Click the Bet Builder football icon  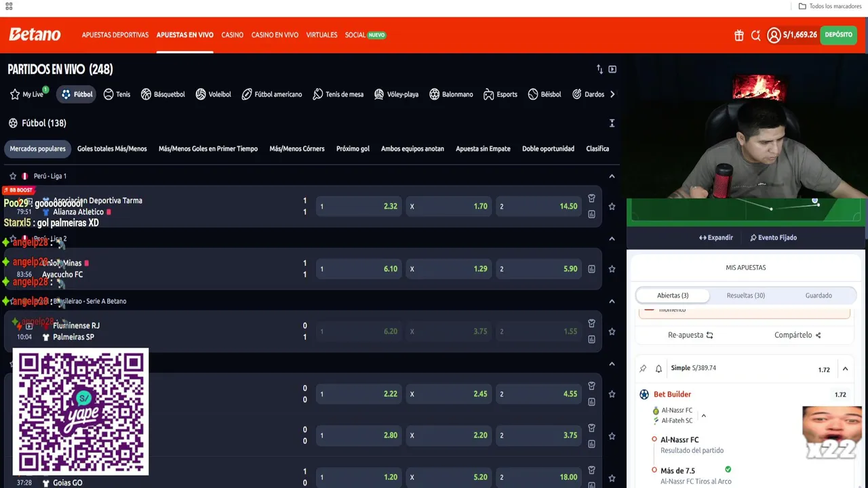644,394
